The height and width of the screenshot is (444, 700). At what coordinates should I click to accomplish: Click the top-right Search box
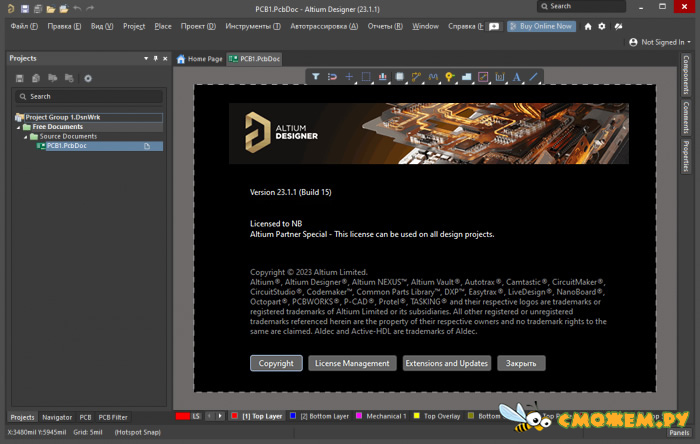[x=581, y=6]
